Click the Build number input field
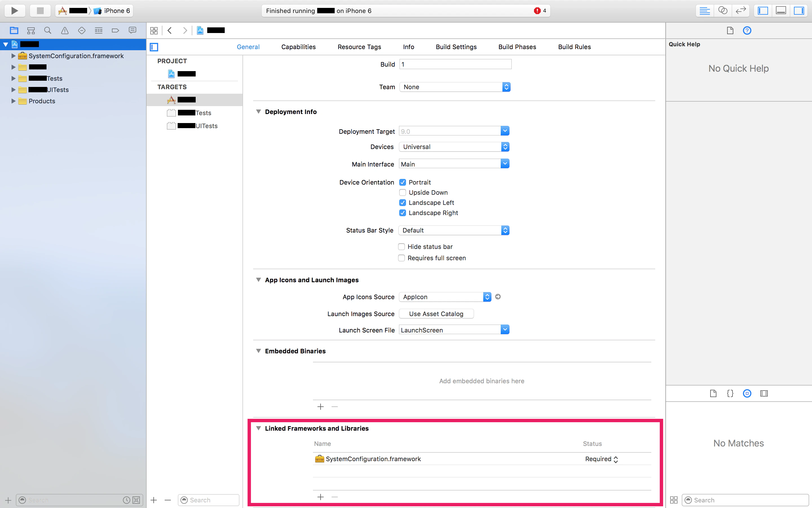The image size is (812, 508). [455, 64]
